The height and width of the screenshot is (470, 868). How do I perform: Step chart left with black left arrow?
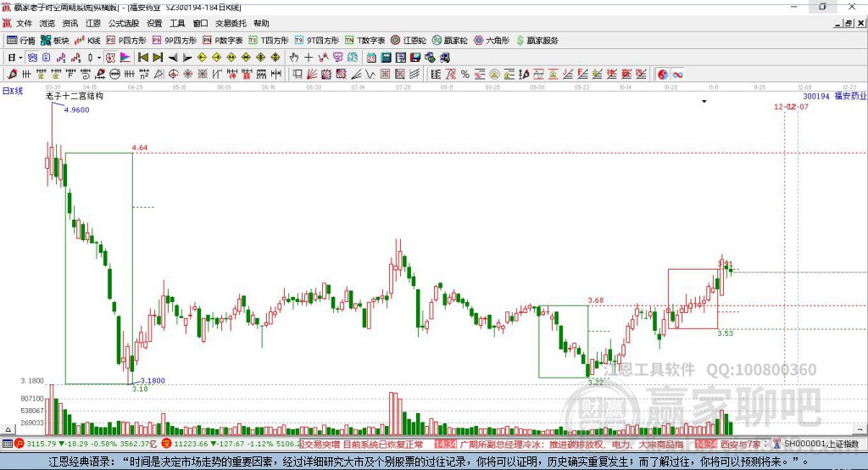173,58
